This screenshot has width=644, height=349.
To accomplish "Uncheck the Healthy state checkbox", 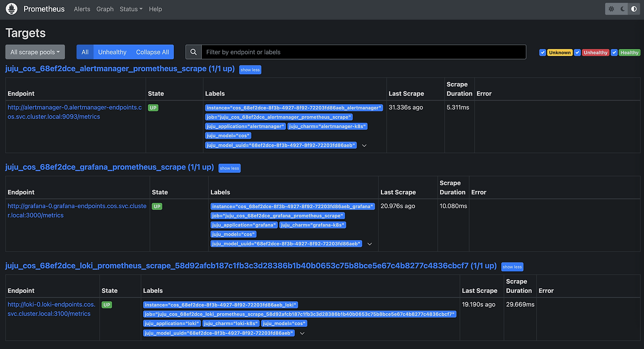I will (614, 52).
